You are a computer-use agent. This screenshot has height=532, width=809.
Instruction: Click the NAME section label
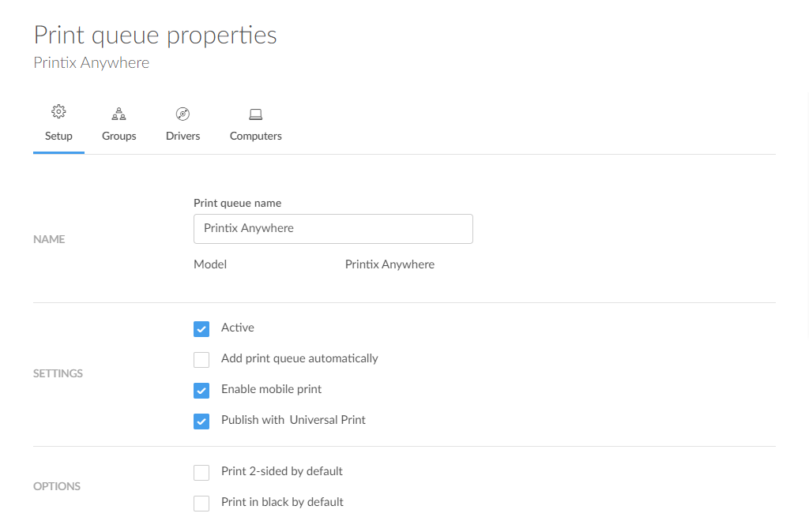tap(49, 239)
